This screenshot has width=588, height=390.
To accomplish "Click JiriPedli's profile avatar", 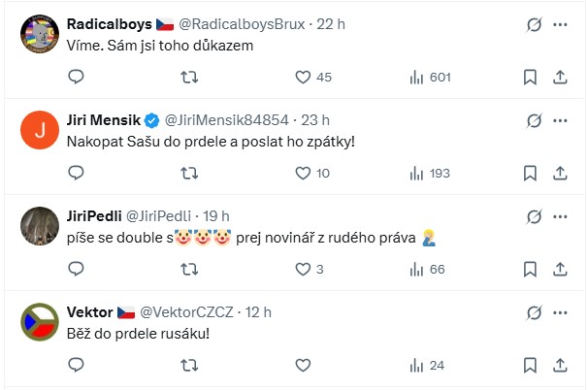I will pyautogui.click(x=37, y=225).
